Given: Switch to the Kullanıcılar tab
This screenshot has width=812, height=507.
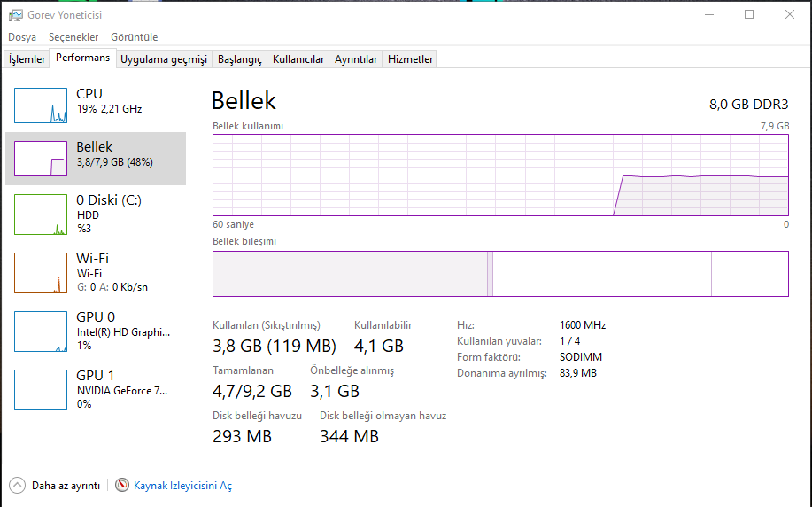Looking at the screenshot, I should pos(298,59).
